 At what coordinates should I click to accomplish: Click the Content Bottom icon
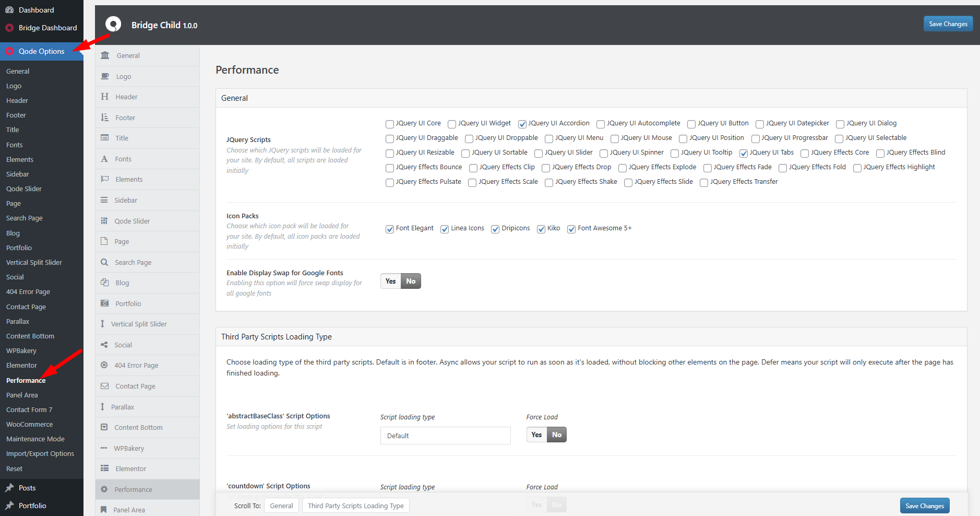104,427
